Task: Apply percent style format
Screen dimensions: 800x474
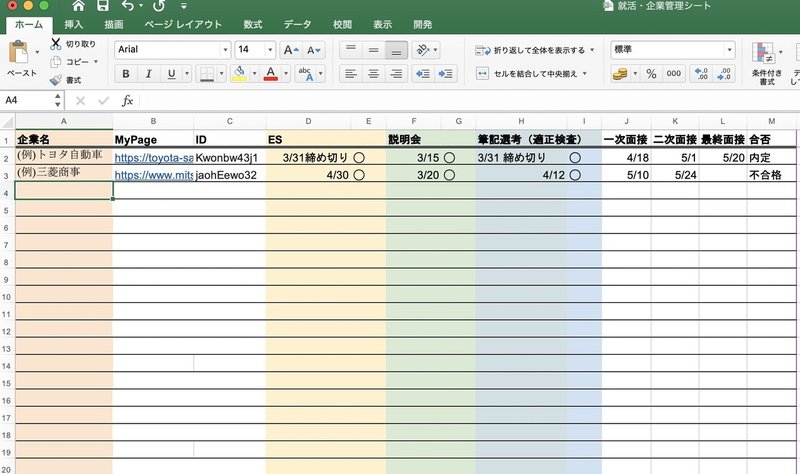Action: 651,74
